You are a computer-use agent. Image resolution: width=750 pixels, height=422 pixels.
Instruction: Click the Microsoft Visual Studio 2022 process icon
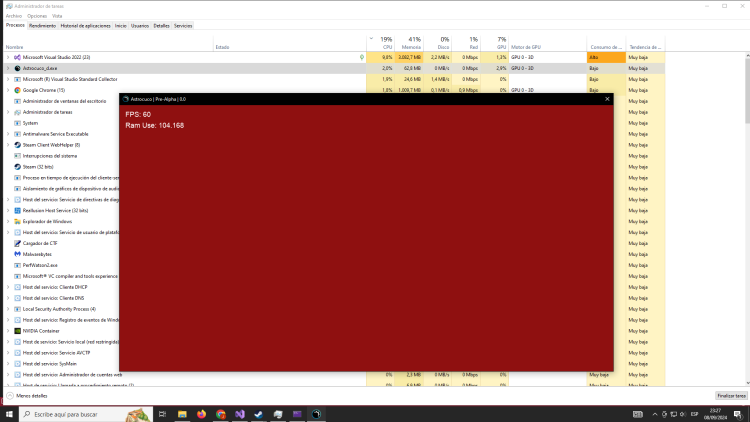(x=17, y=58)
